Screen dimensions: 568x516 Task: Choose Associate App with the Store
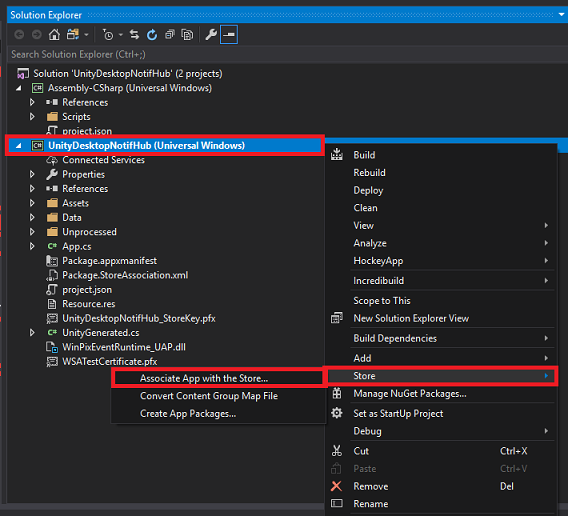pos(204,378)
